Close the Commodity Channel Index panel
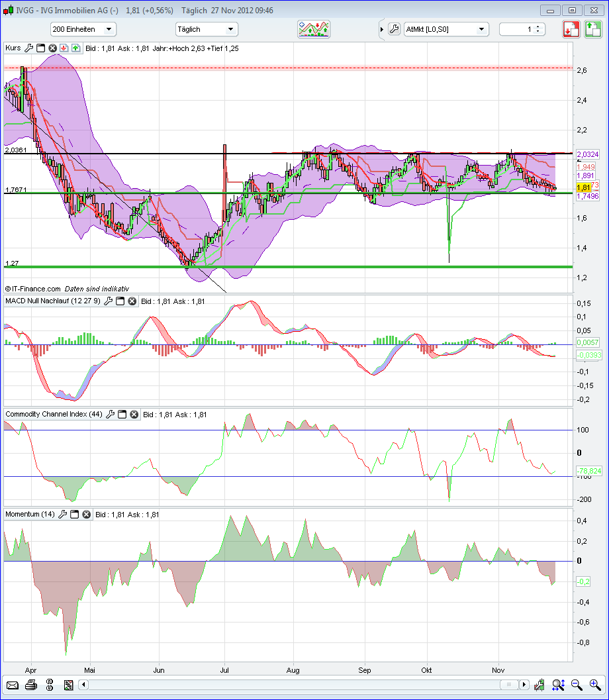Screen dimensions: 609x700 (x=134, y=415)
